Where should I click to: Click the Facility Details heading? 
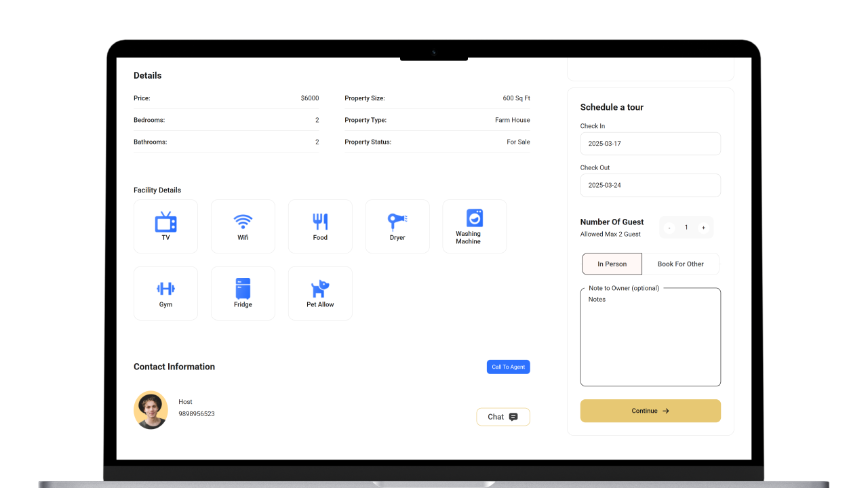[157, 190]
